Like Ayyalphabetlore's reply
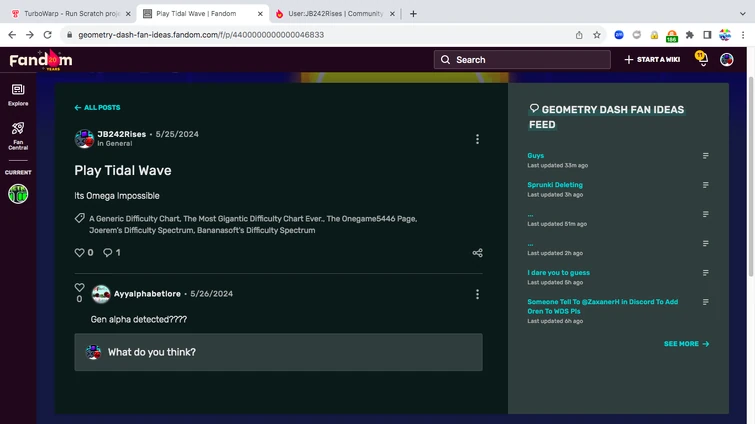This screenshot has height=424, width=755. click(x=79, y=287)
